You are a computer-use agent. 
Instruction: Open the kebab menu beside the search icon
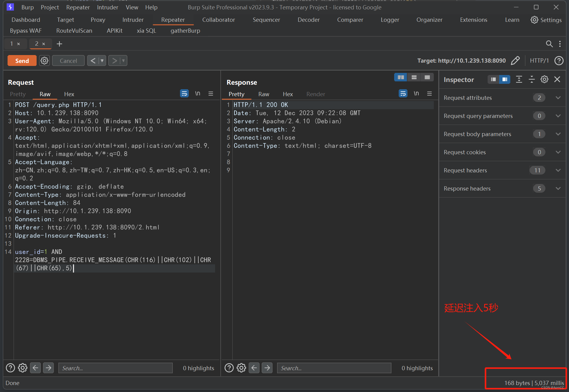pos(560,44)
